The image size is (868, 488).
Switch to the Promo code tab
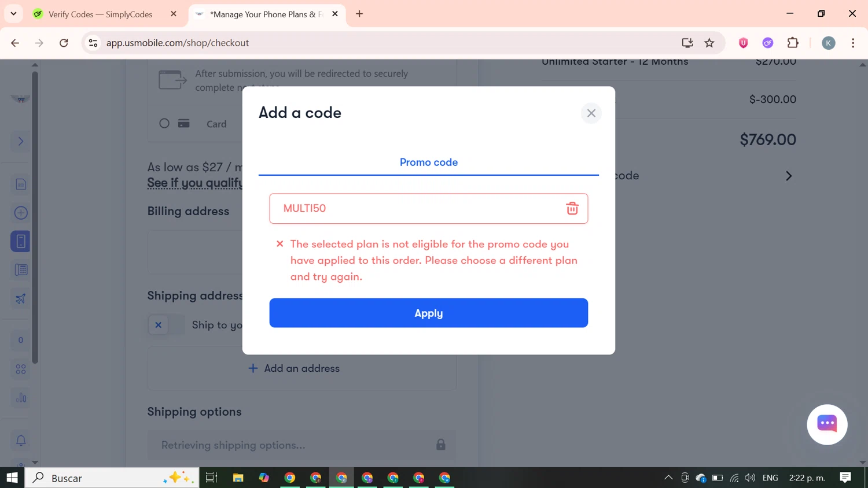(x=428, y=162)
